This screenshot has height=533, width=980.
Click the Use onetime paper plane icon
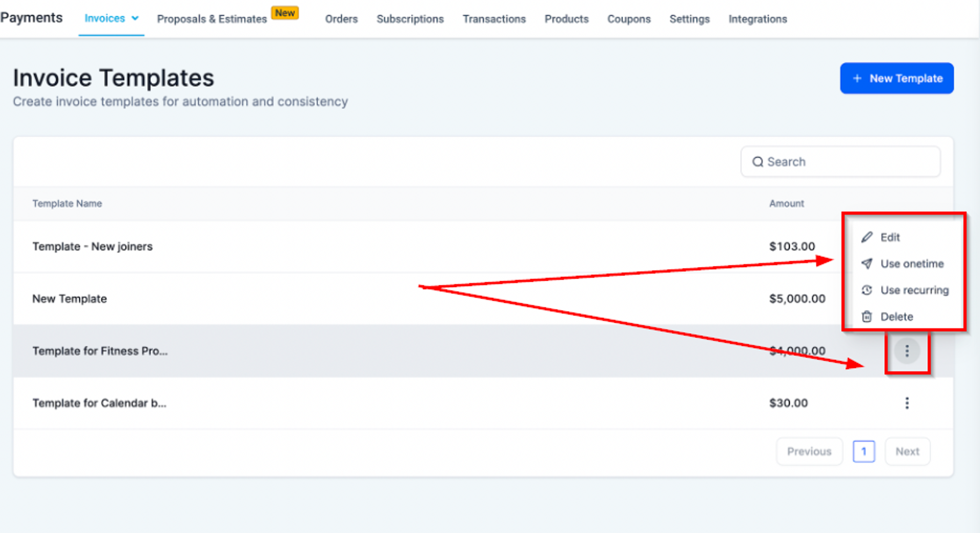867,264
